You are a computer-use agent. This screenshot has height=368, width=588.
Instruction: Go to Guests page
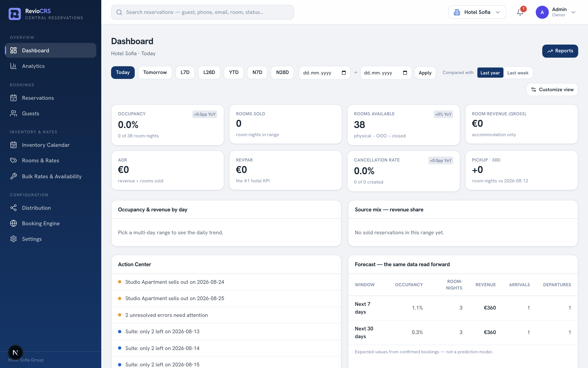[x=51, y=113]
